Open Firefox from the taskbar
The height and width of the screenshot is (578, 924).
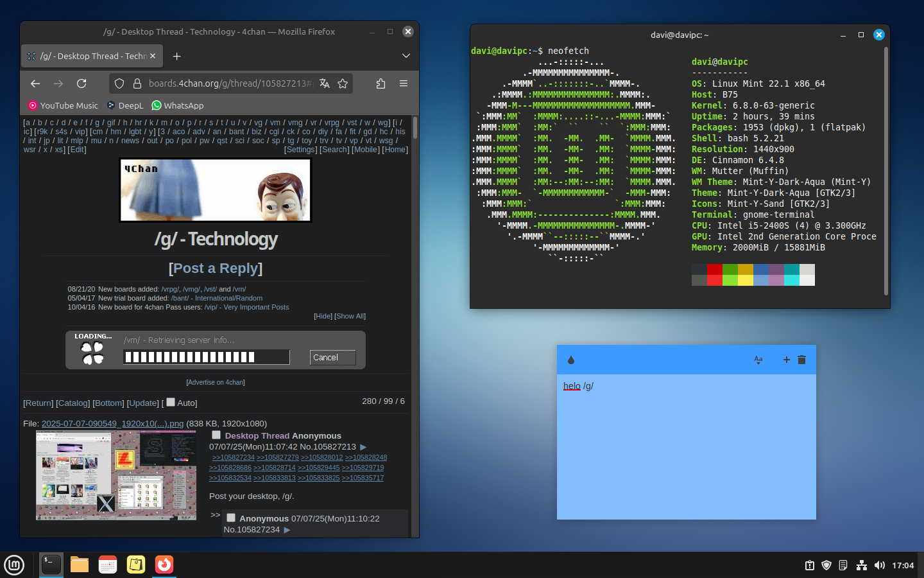point(164,565)
